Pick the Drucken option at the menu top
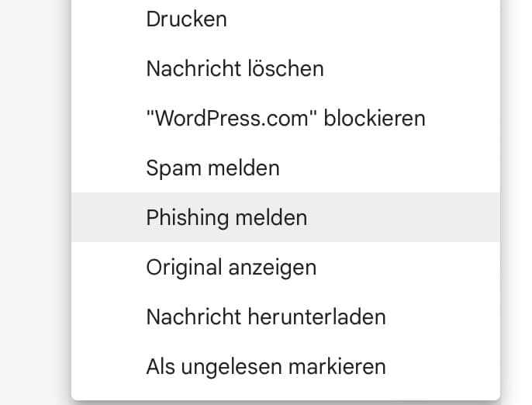The height and width of the screenshot is (405, 532). pyautogui.click(x=186, y=19)
